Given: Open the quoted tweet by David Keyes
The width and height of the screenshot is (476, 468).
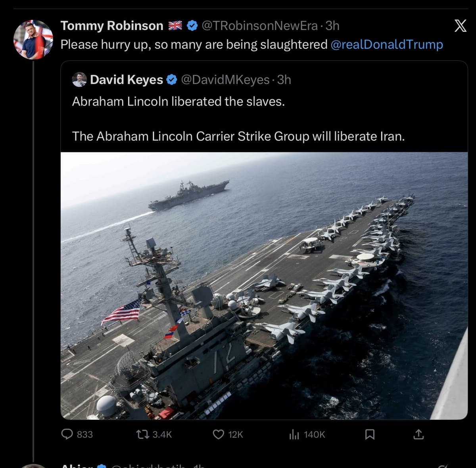Looking at the screenshot, I should click(238, 119).
